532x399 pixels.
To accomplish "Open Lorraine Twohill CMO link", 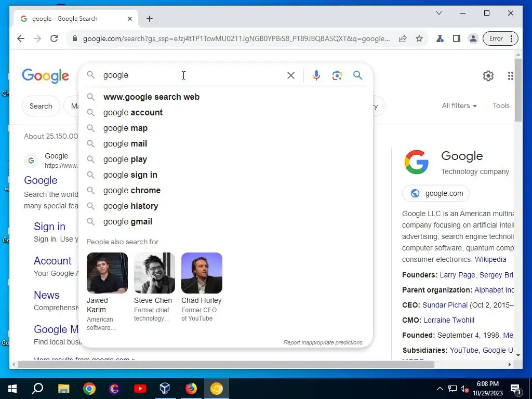I will [449, 320].
